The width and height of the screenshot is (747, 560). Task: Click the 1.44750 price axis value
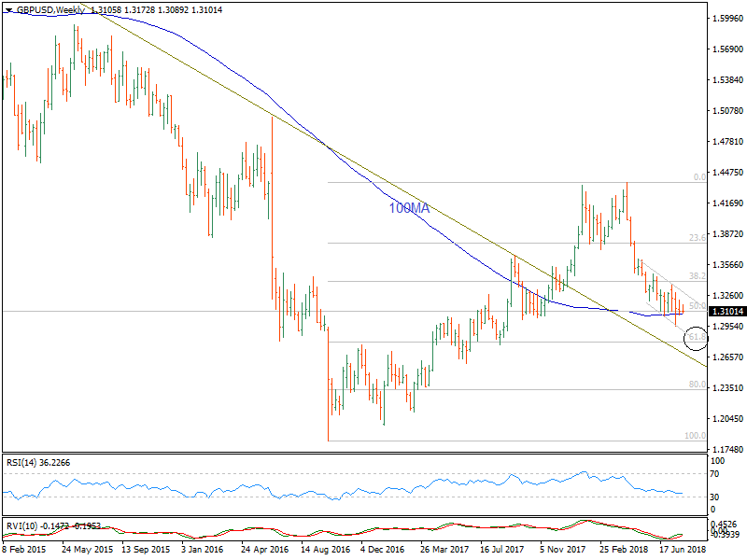click(727, 173)
